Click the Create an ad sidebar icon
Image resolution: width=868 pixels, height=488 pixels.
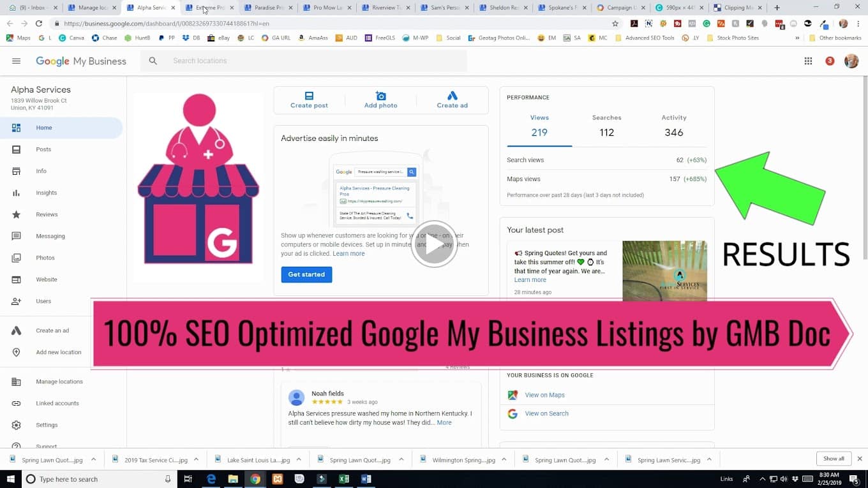[17, 330]
